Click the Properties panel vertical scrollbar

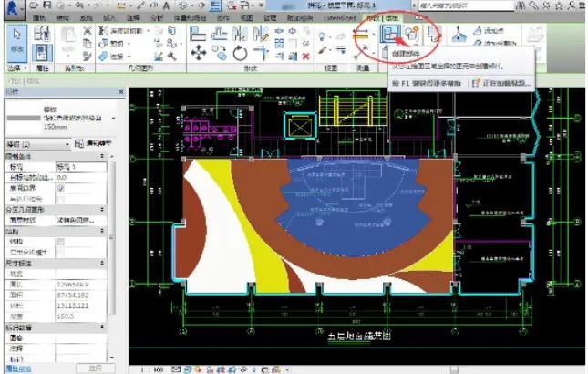click(x=111, y=237)
